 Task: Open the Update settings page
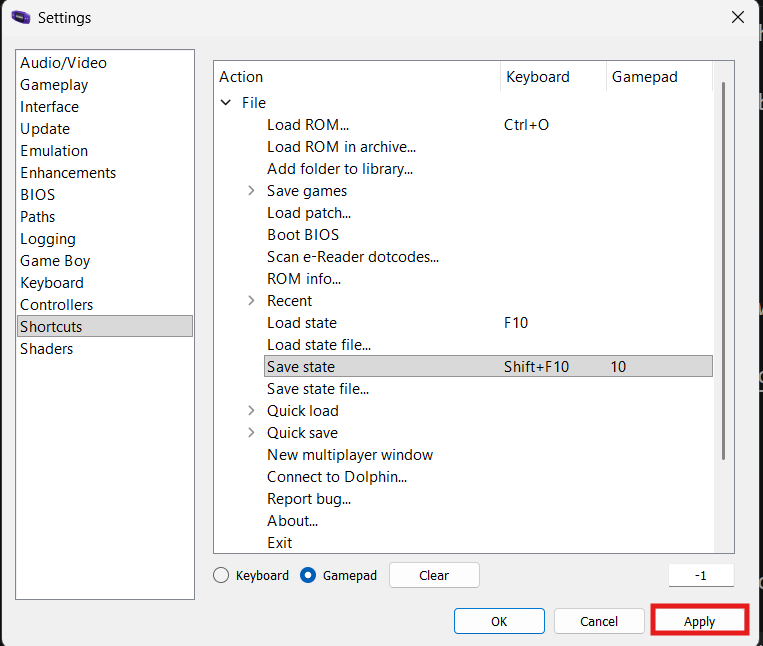(105, 129)
